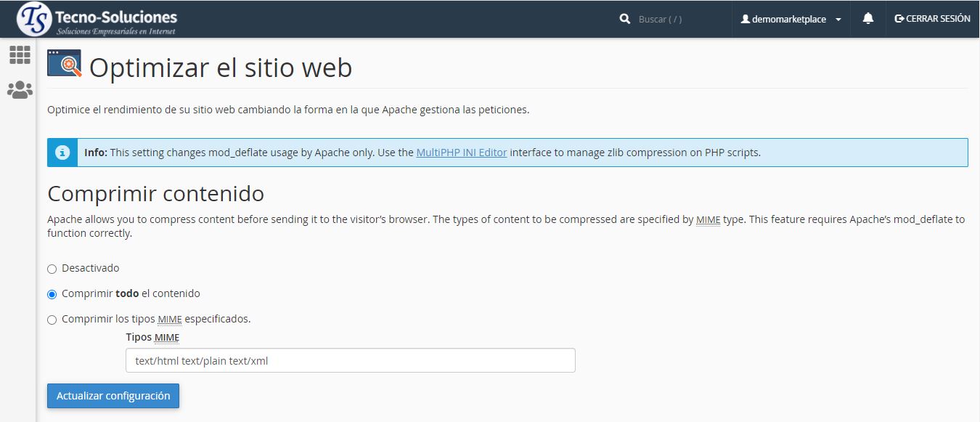Click the blue info icon in alert
Screen dimensions: 980x422
[62, 153]
